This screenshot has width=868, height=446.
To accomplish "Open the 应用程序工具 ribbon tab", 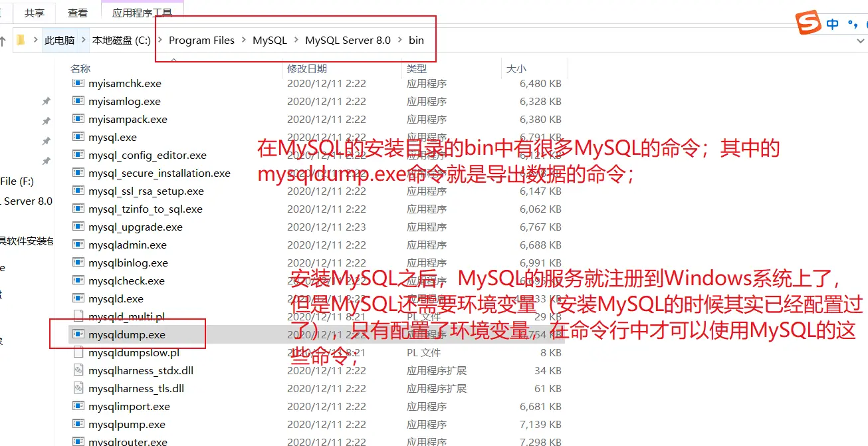I will pyautogui.click(x=142, y=12).
